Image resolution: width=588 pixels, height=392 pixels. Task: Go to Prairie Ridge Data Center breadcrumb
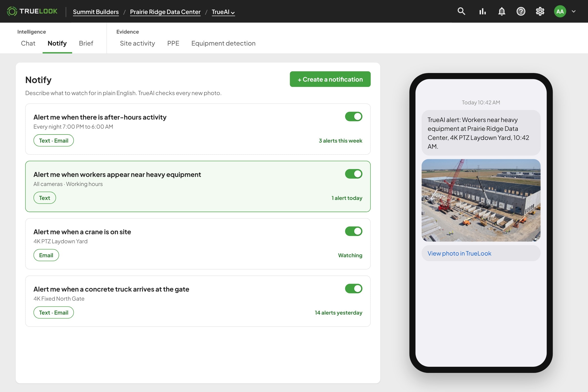point(165,12)
